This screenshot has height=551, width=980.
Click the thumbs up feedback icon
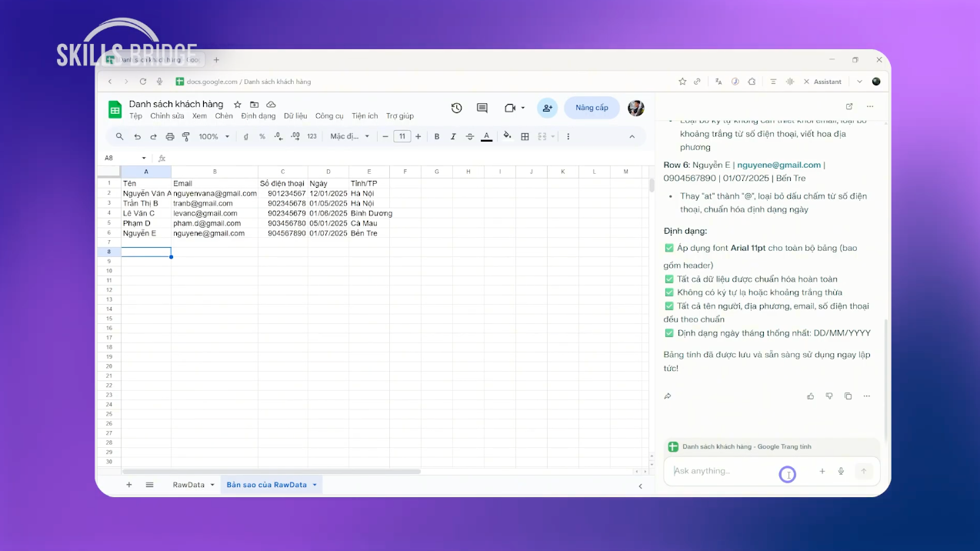coord(810,396)
